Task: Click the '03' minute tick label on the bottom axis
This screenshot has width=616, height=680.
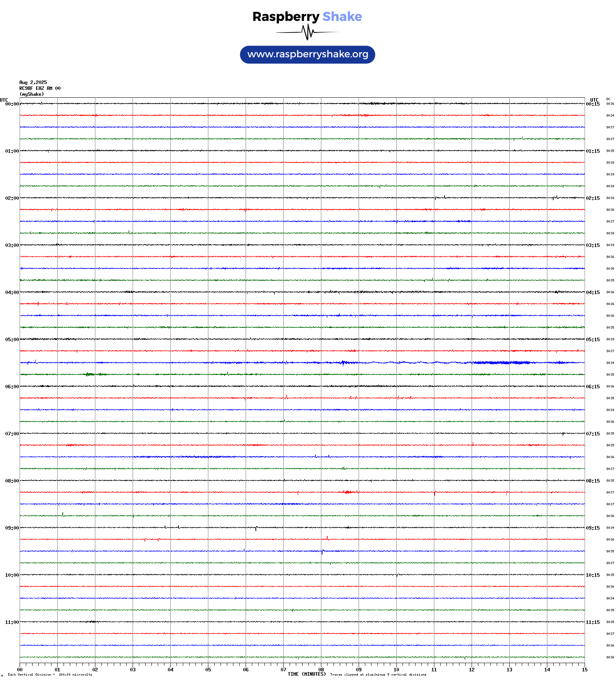Action: (x=133, y=670)
